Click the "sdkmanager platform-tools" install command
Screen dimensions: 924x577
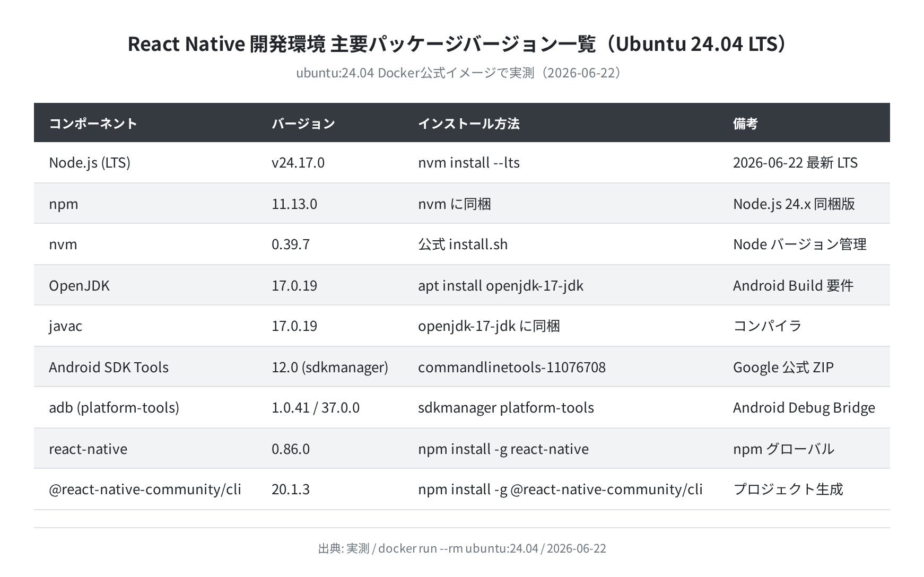click(x=506, y=408)
